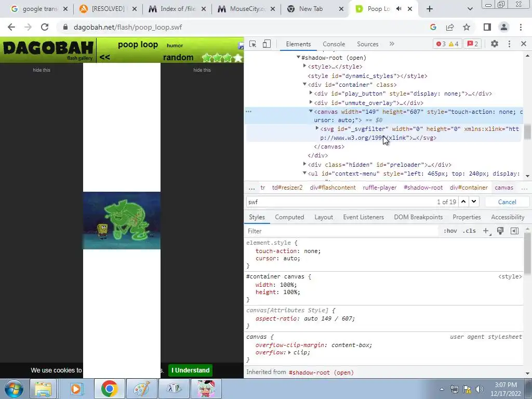
Task: Click random link on Dagobah
Action: tap(178, 57)
